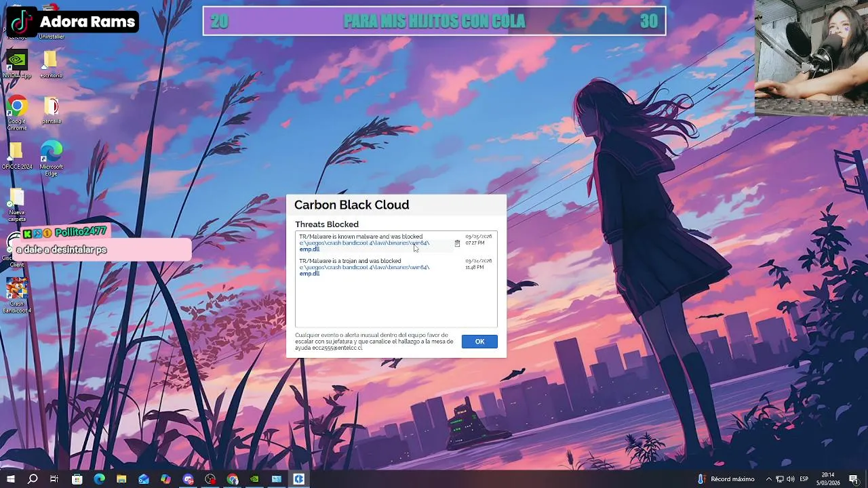
Task: Open the network status tray icon
Action: click(x=780, y=479)
